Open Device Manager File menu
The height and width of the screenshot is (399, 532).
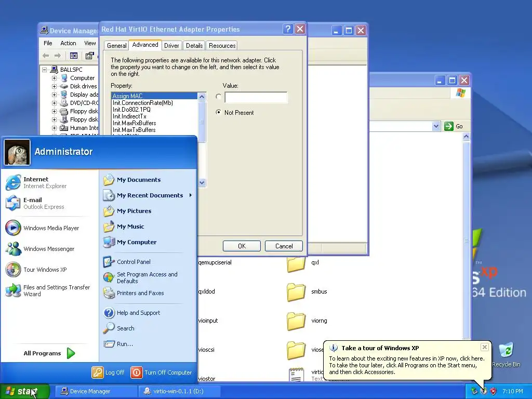point(48,43)
